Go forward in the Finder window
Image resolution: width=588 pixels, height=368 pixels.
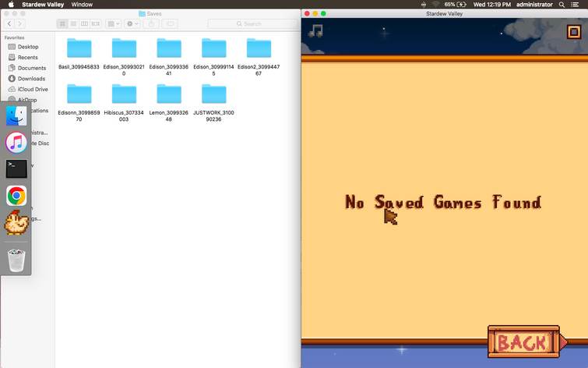pyautogui.click(x=20, y=23)
